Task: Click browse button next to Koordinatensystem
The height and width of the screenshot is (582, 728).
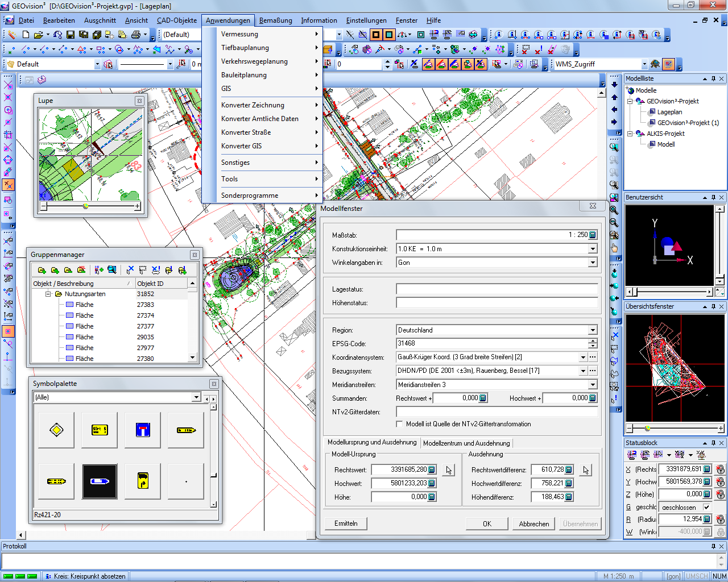Action: [593, 357]
